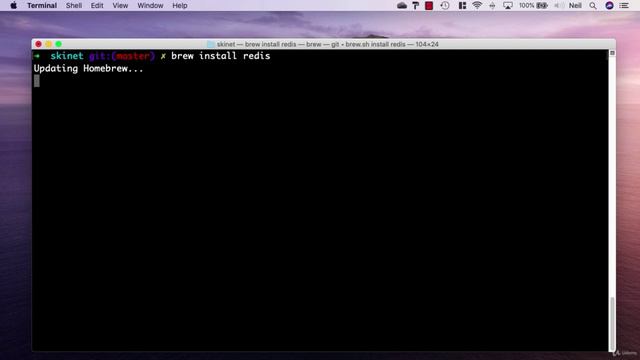
Task: Click the Terminal vertical scrollbar thumb
Action: click(612, 324)
